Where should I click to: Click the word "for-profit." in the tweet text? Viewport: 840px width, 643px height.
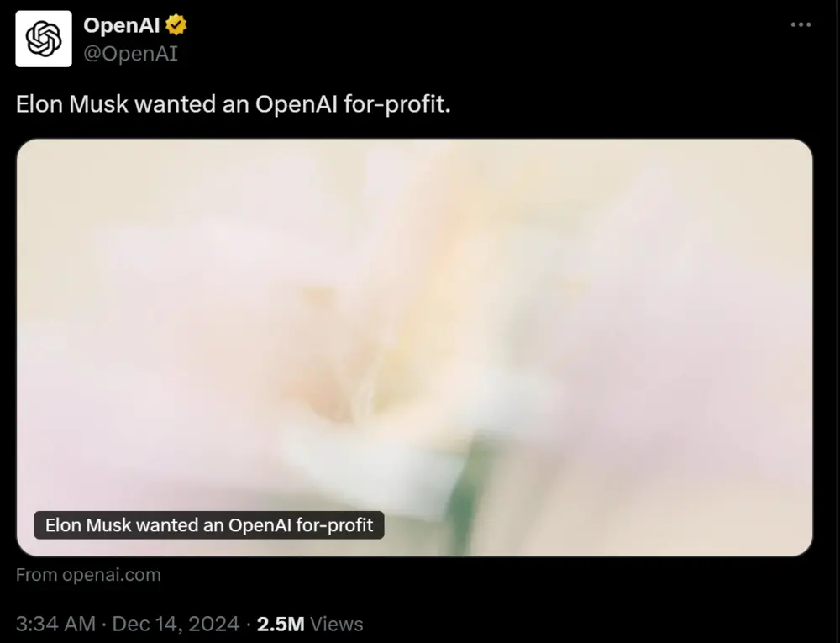[397, 104]
